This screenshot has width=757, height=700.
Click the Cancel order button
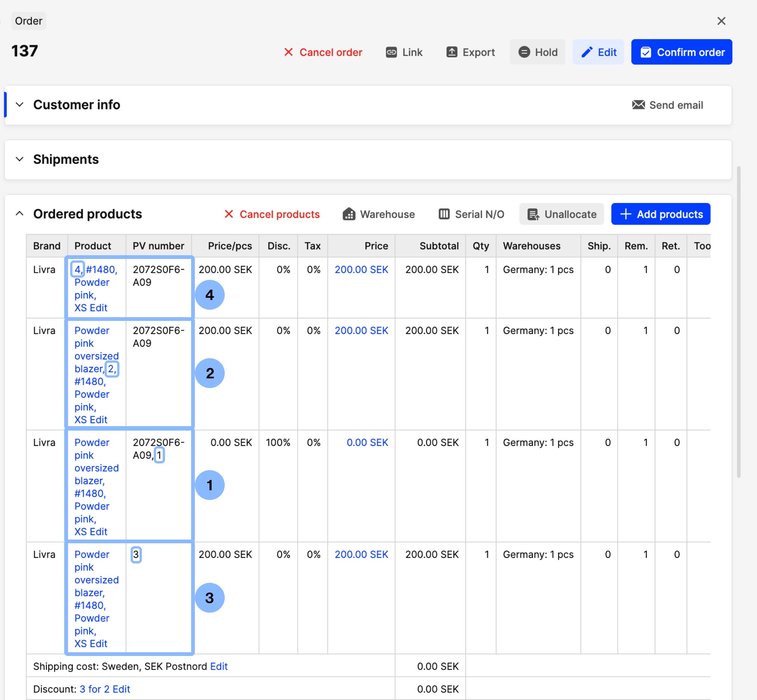323,52
